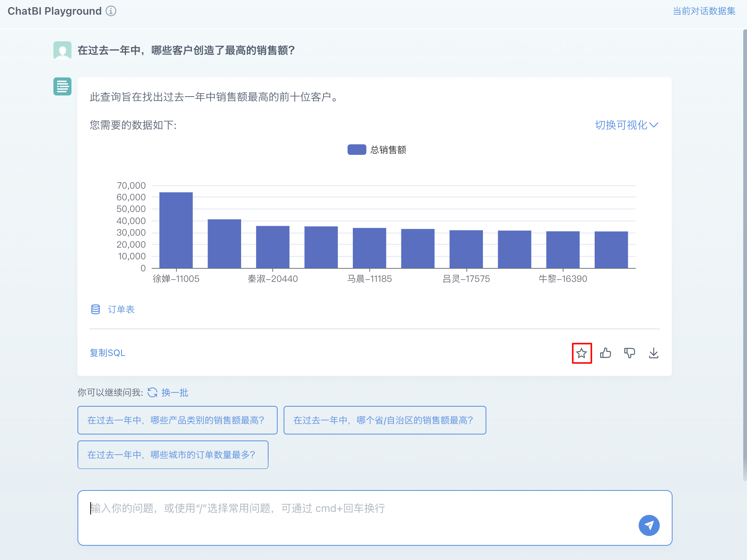747x560 pixels.
Task: Send the question with the paper-plane button
Action: pos(649,525)
